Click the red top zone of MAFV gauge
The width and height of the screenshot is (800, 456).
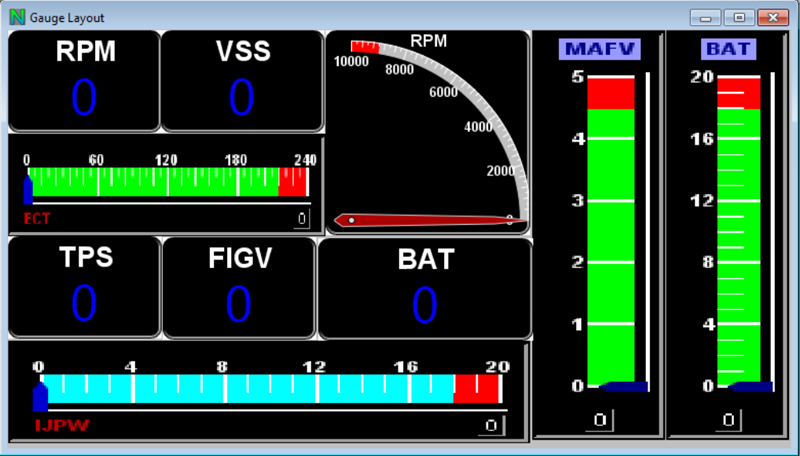[610, 93]
